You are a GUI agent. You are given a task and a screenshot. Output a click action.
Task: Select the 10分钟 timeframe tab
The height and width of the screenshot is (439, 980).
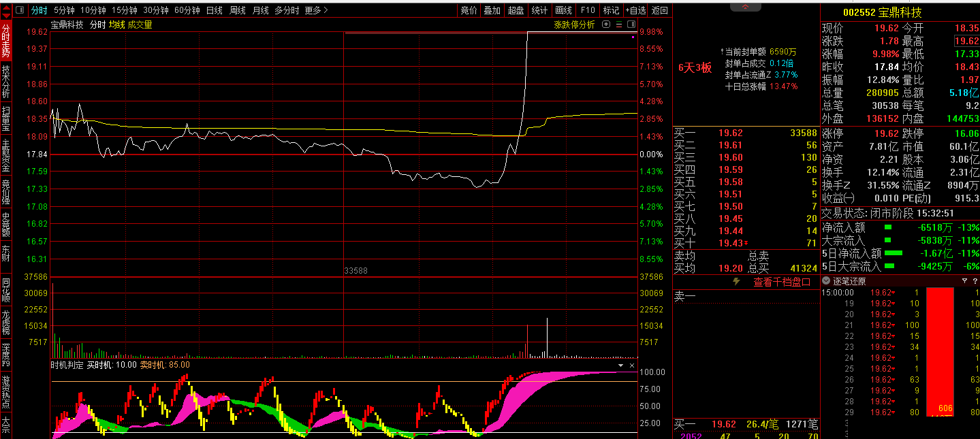pos(93,10)
